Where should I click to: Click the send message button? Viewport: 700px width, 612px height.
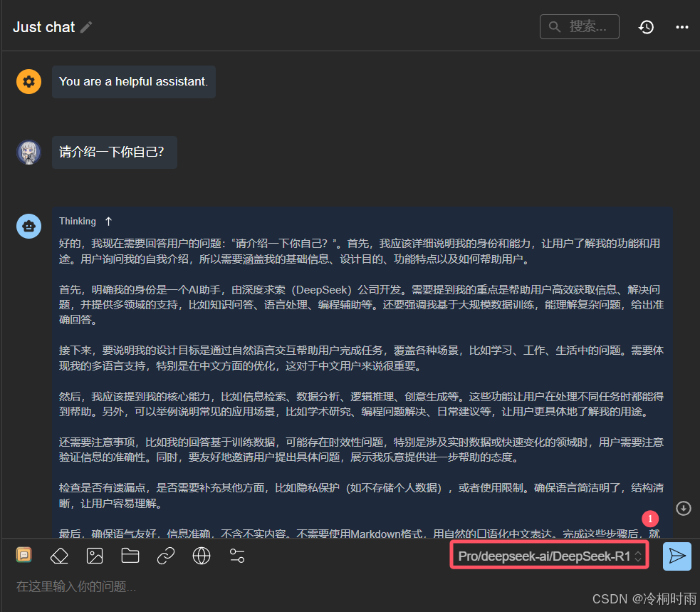point(677,556)
